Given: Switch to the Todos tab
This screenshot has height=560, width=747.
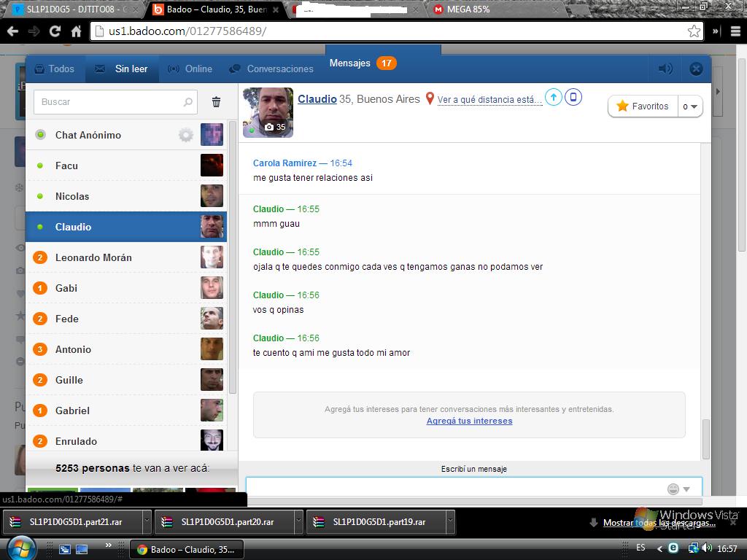Looking at the screenshot, I should point(55,69).
